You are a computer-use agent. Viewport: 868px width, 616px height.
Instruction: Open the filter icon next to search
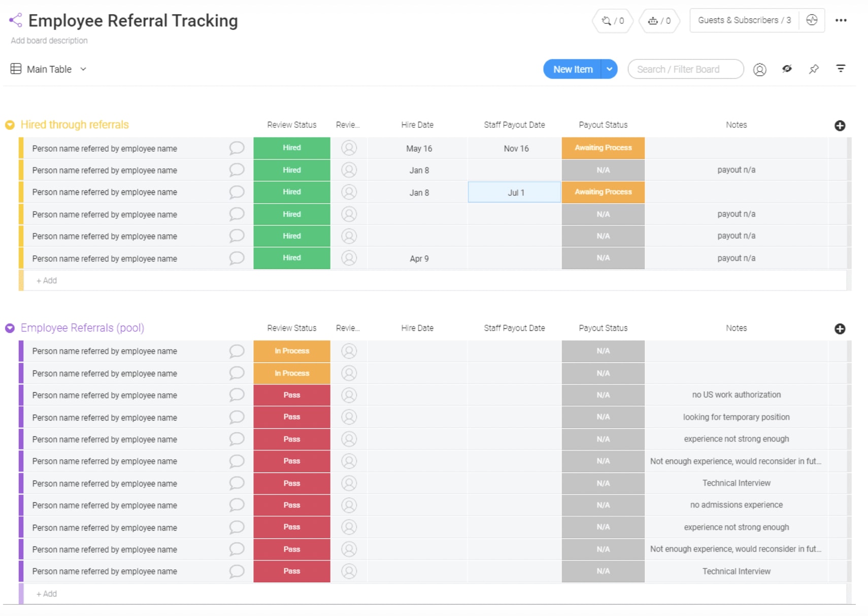point(841,69)
